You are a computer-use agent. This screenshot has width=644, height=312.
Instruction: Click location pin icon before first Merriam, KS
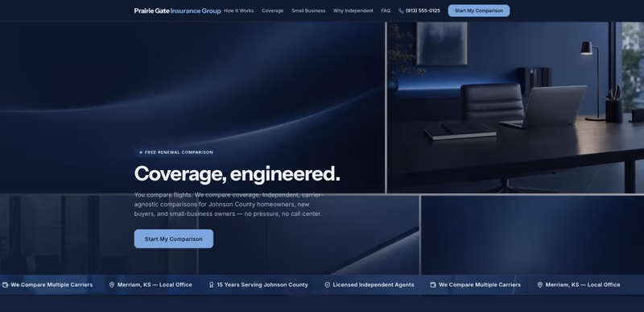(112, 285)
